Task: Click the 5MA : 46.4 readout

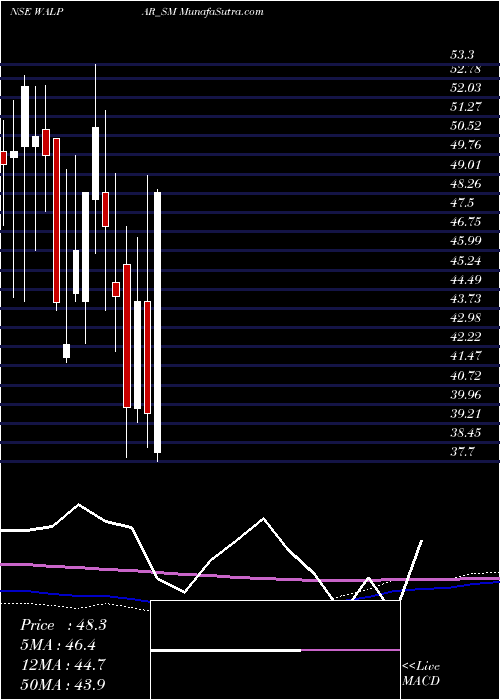Action: click(58, 645)
